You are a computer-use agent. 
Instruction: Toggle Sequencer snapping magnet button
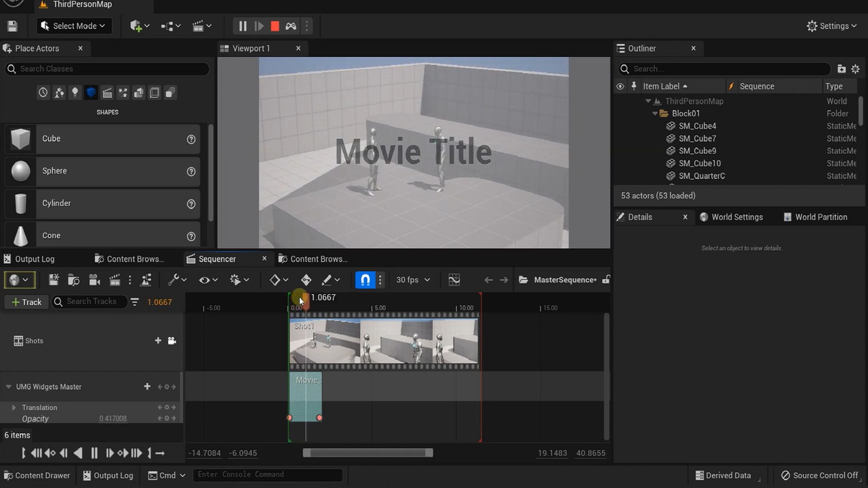365,280
